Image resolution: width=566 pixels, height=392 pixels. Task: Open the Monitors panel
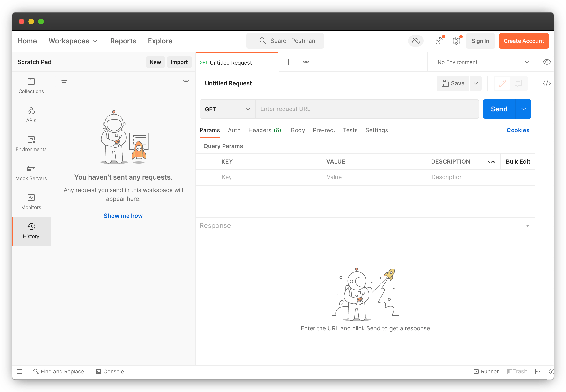pyautogui.click(x=31, y=201)
